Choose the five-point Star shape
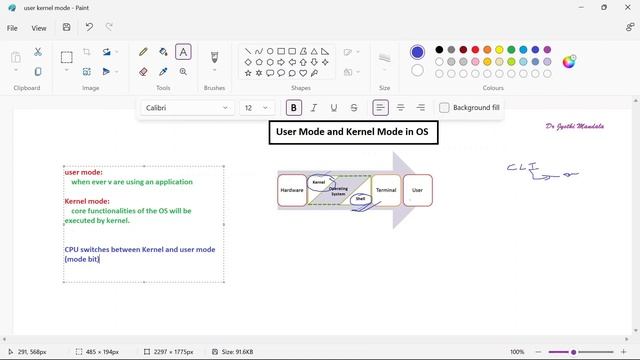The height and width of the screenshot is (360, 640). tap(248, 73)
